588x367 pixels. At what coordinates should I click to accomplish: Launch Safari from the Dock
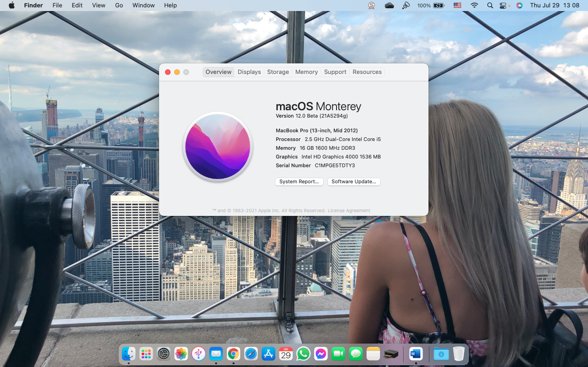click(251, 354)
